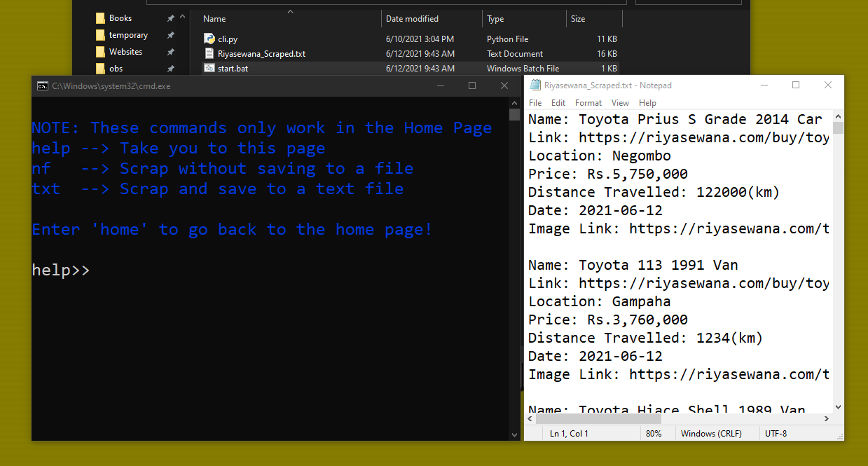Open the Notepad Edit menu
868x466 pixels.
[x=558, y=103]
